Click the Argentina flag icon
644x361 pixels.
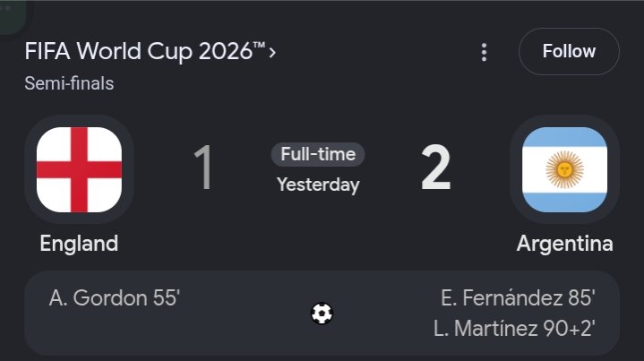(x=564, y=169)
